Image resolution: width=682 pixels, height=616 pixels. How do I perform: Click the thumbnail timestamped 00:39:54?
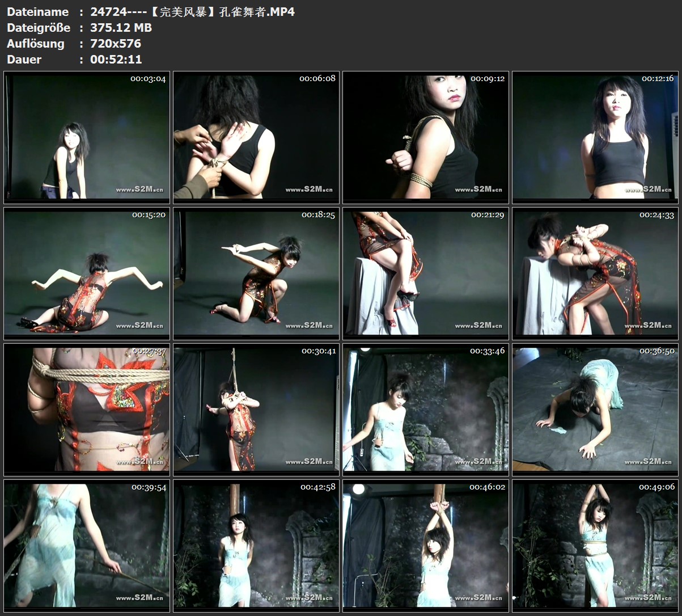(x=87, y=546)
